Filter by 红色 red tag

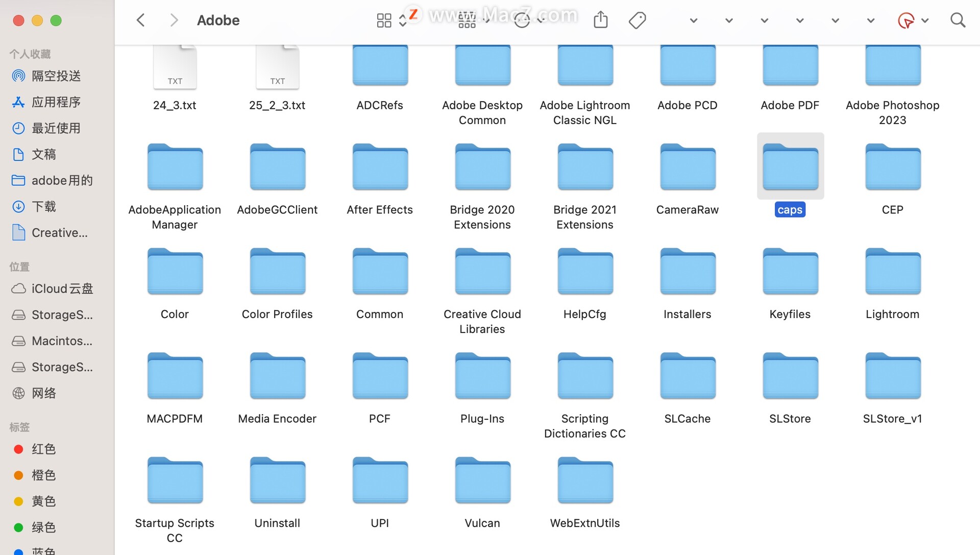tap(43, 448)
